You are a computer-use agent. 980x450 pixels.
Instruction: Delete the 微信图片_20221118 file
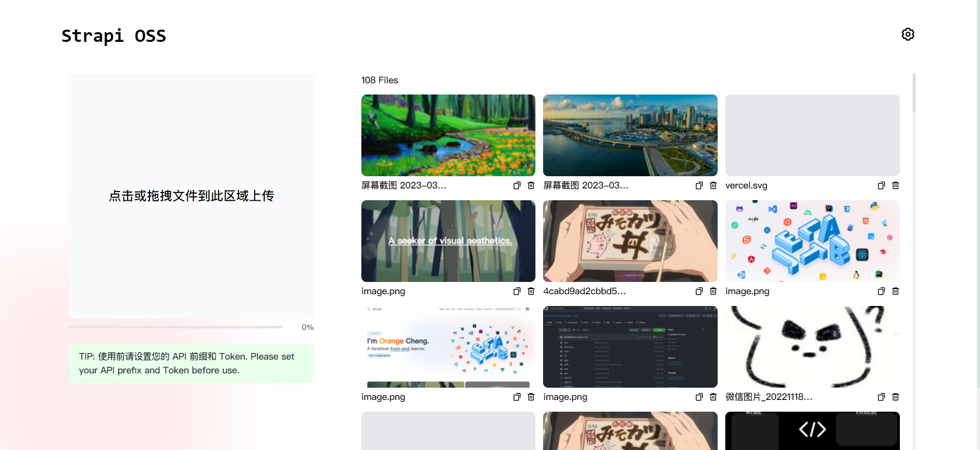tap(895, 397)
